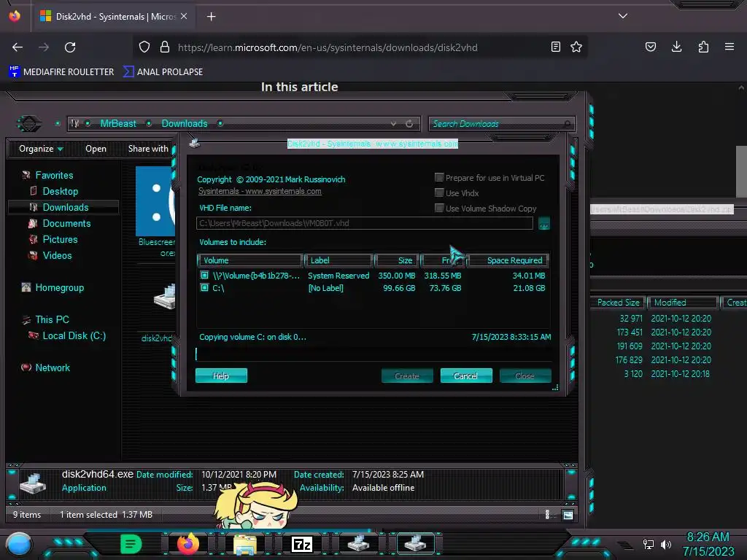Click Help button in Disk2vhd
Image resolution: width=747 pixels, height=560 pixels.
[221, 376]
